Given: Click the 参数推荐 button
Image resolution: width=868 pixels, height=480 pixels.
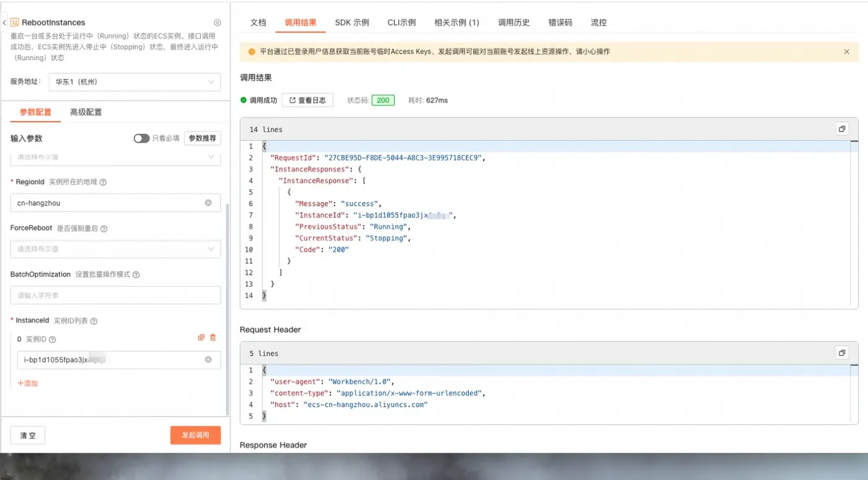Looking at the screenshot, I should click(x=203, y=138).
